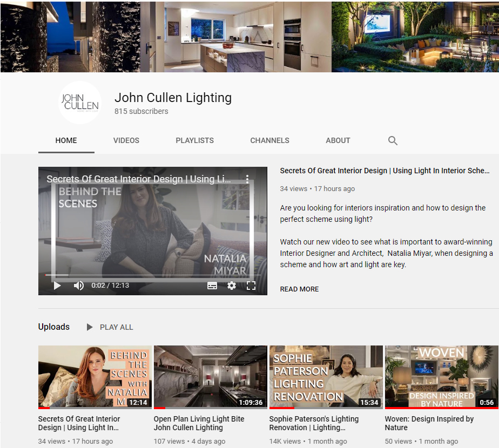The width and height of the screenshot is (499, 448).
Task: Click the 1:09:36 duration badge
Action: (251, 403)
